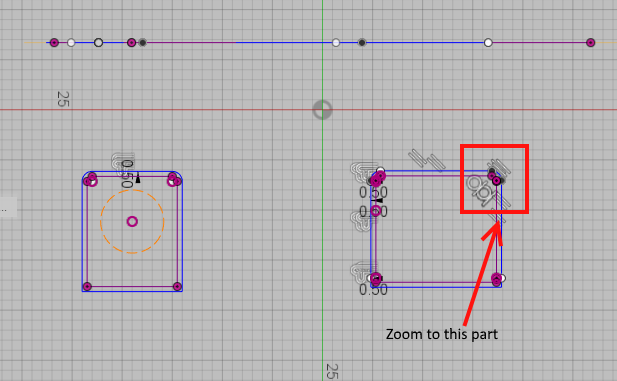This screenshot has height=381, width=617.
Task: Click the white point nearest the right end of top line
Action: point(488,43)
